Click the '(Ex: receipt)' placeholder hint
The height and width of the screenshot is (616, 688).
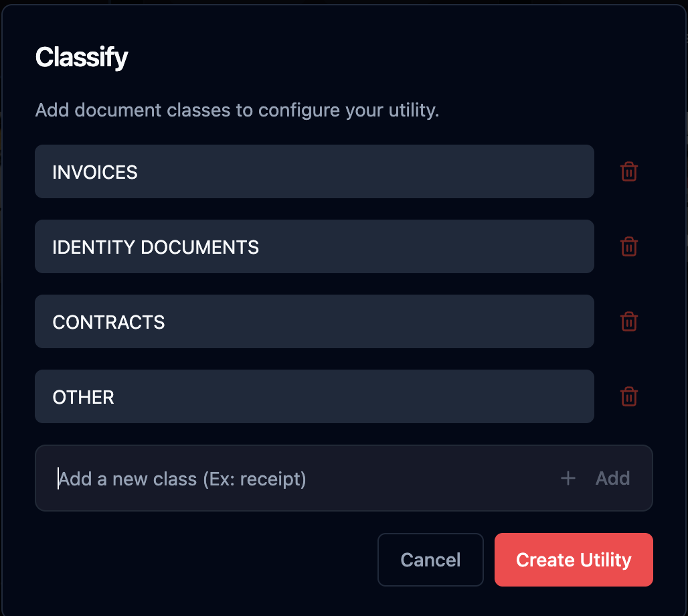[x=254, y=479]
